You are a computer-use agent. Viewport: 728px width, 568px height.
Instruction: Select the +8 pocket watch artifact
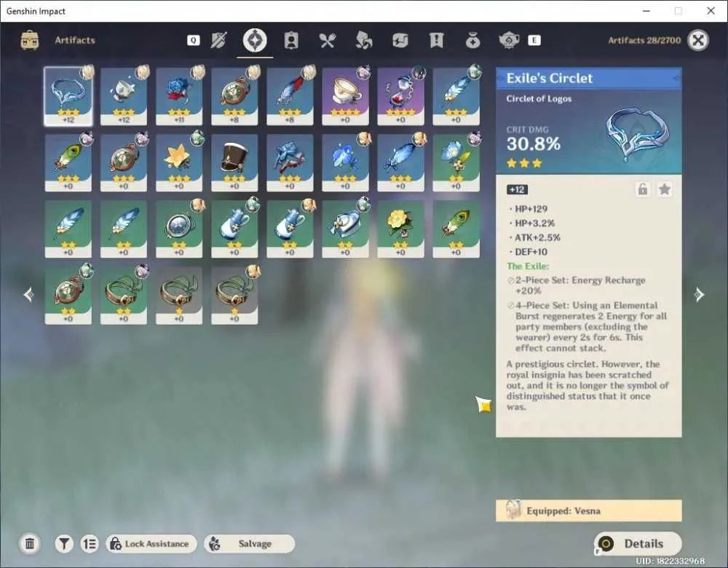234,96
